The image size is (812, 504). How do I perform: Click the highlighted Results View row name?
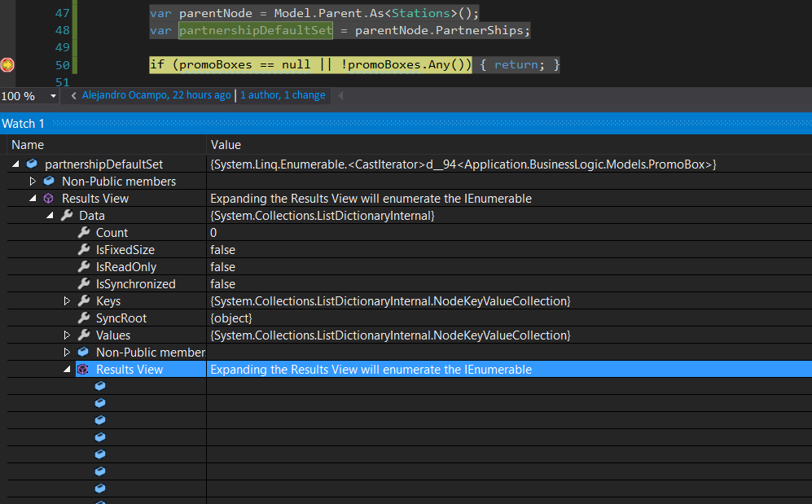[x=129, y=369]
